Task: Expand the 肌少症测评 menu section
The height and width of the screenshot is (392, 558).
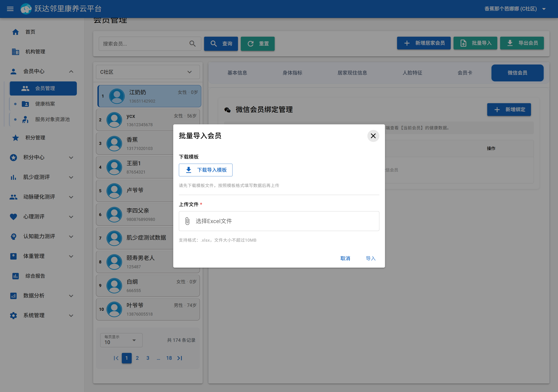Action: pos(71,177)
